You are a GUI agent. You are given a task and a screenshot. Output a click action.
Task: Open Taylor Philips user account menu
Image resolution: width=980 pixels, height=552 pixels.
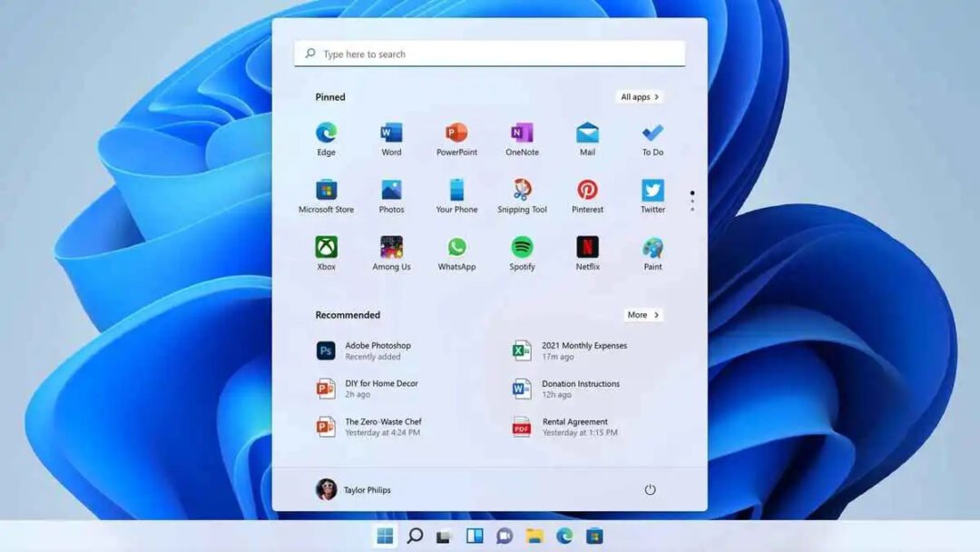[x=354, y=490]
